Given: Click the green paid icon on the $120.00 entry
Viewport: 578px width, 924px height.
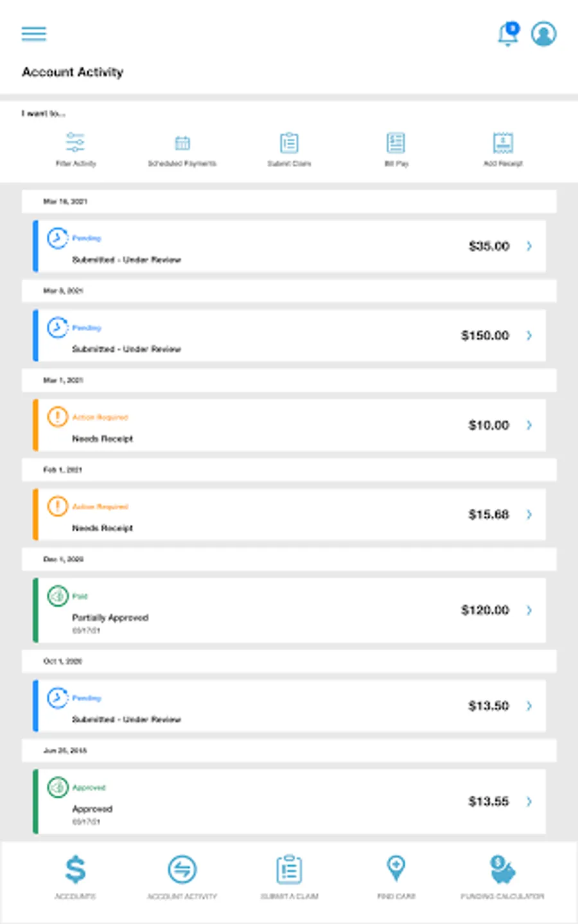Looking at the screenshot, I should coord(57,596).
